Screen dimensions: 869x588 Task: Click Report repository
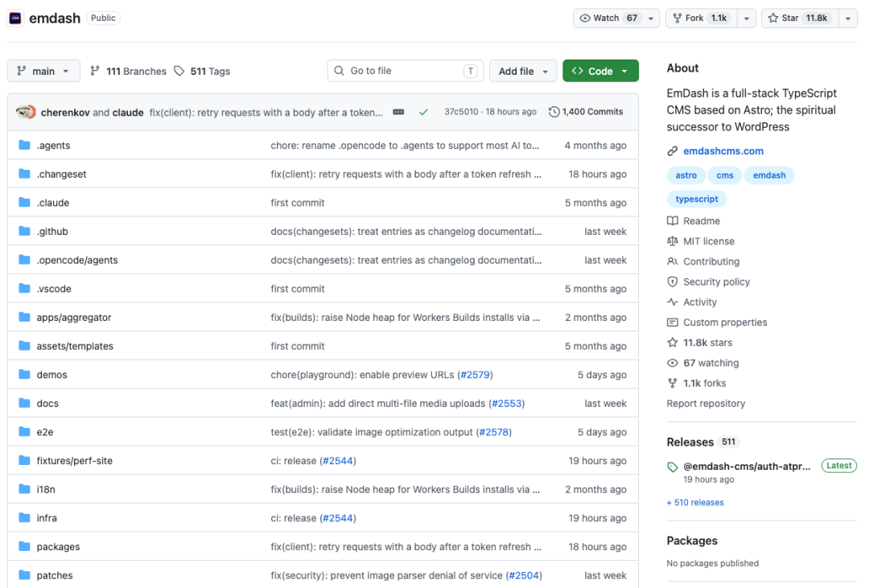click(706, 404)
